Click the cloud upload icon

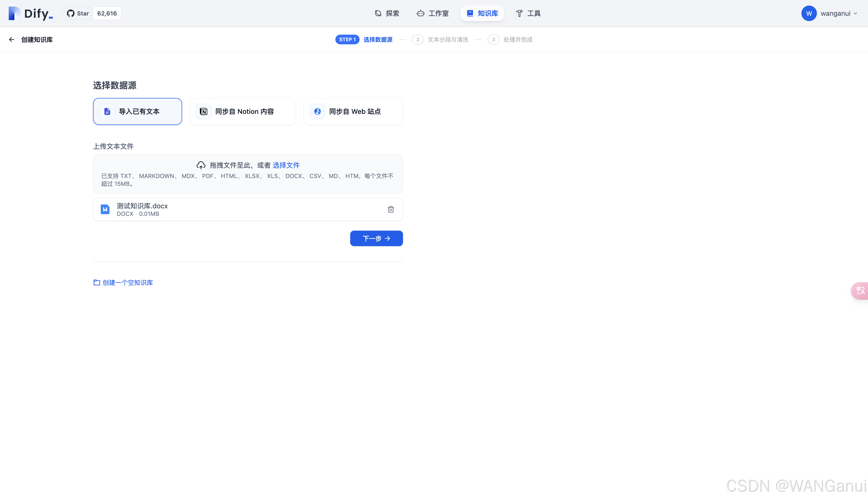coord(201,165)
